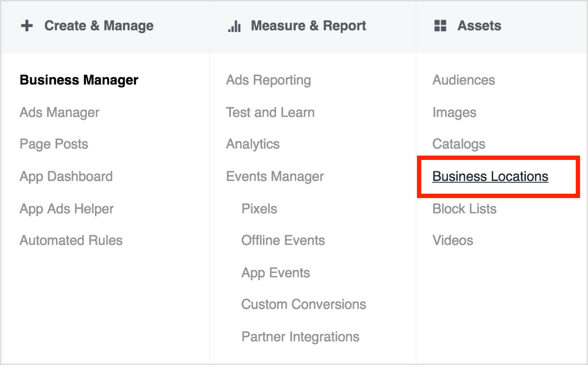588x365 pixels.
Task: Click the plus icon beside Create & Manage
Action: pyautogui.click(x=27, y=26)
